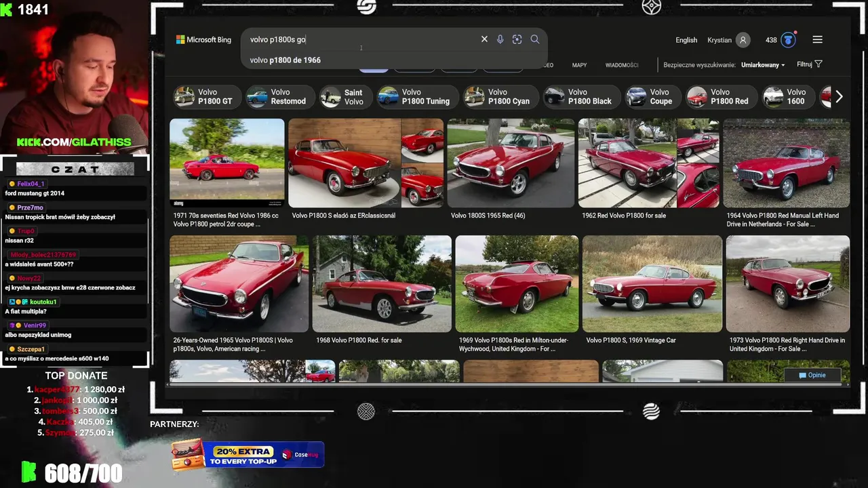The height and width of the screenshot is (488, 868).
Task: Submit search with magnifier icon
Action: click(535, 39)
